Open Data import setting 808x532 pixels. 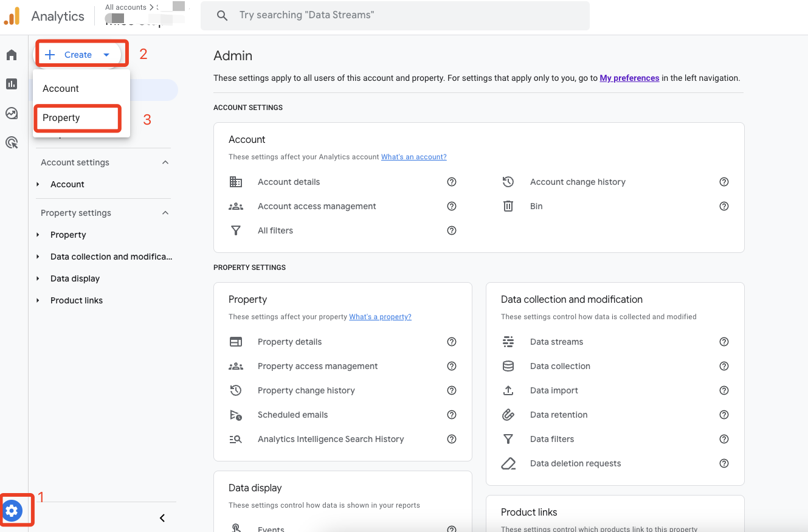554,390
